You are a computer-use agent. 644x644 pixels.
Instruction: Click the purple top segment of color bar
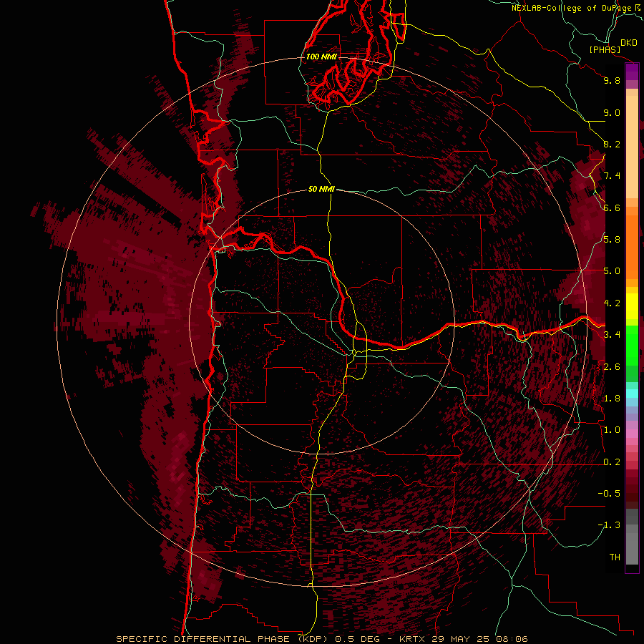(632, 72)
